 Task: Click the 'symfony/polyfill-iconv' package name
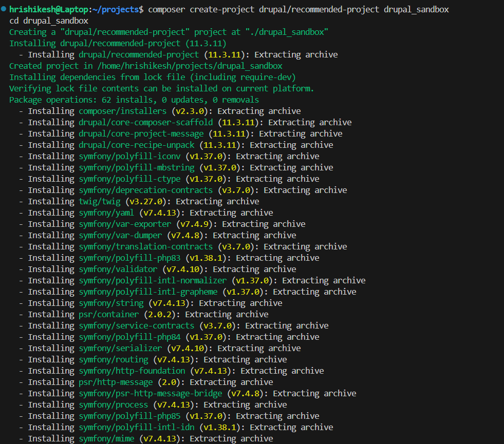coord(129,157)
